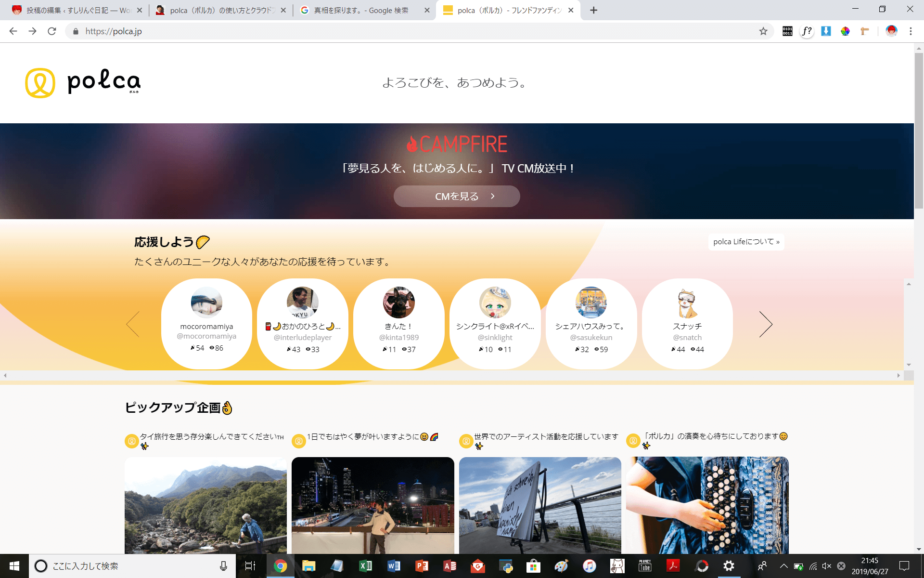Open @interludeplayer profile link
Image resolution: width=924 pixels, height=578 pixels.
303,338
